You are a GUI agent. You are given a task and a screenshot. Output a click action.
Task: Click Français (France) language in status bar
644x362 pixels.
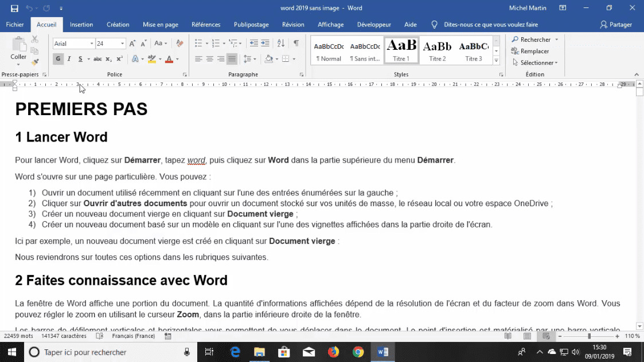pyautogui.click(x=134, y=336)
